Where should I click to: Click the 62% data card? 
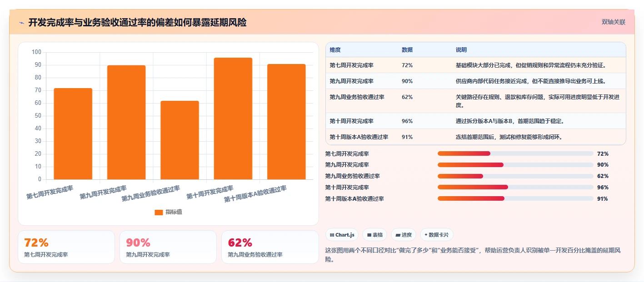[x=270, y=247]
